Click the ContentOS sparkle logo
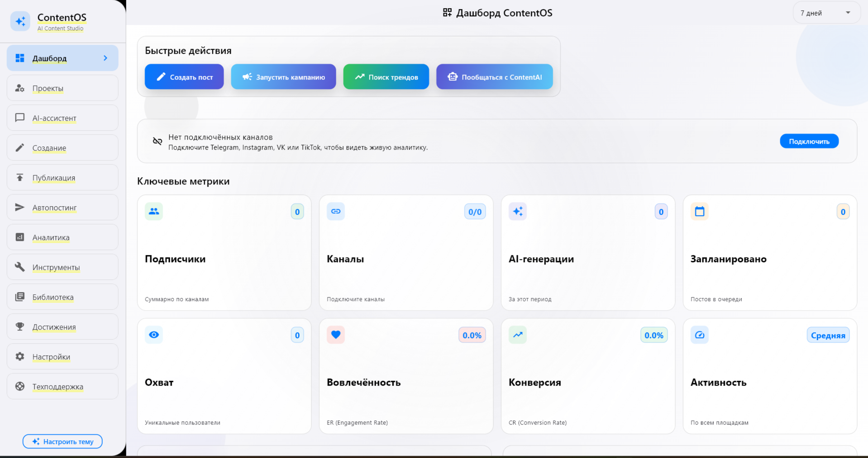Image resolution: width=868 pixels, height=458 pixels. coord(20,21)
